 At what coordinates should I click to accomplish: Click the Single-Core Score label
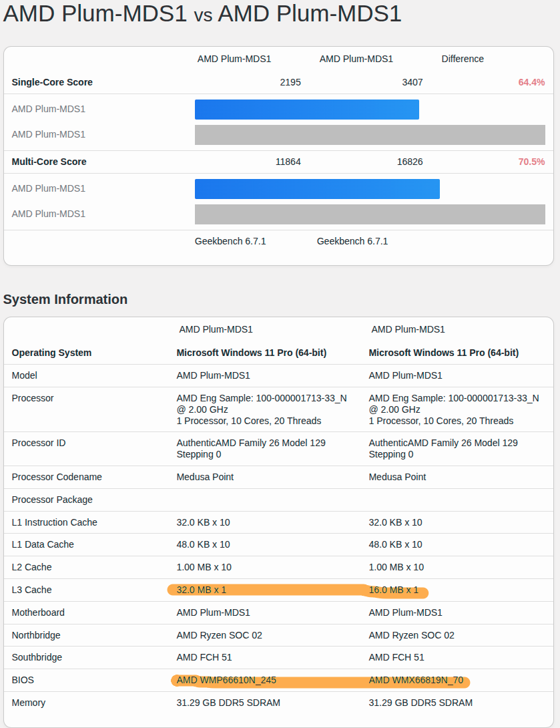point(52,82)
